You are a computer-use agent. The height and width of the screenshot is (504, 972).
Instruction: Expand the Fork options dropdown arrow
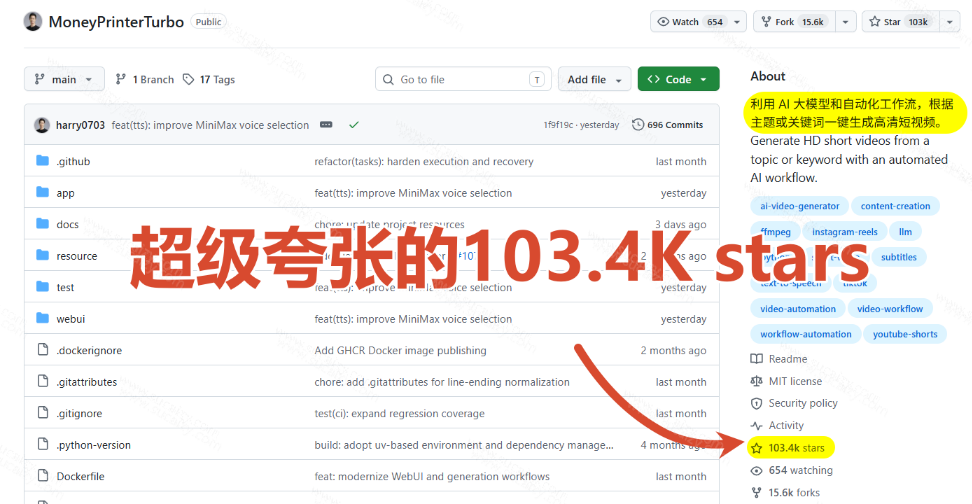pyautogui.click(x=846, y=22)
